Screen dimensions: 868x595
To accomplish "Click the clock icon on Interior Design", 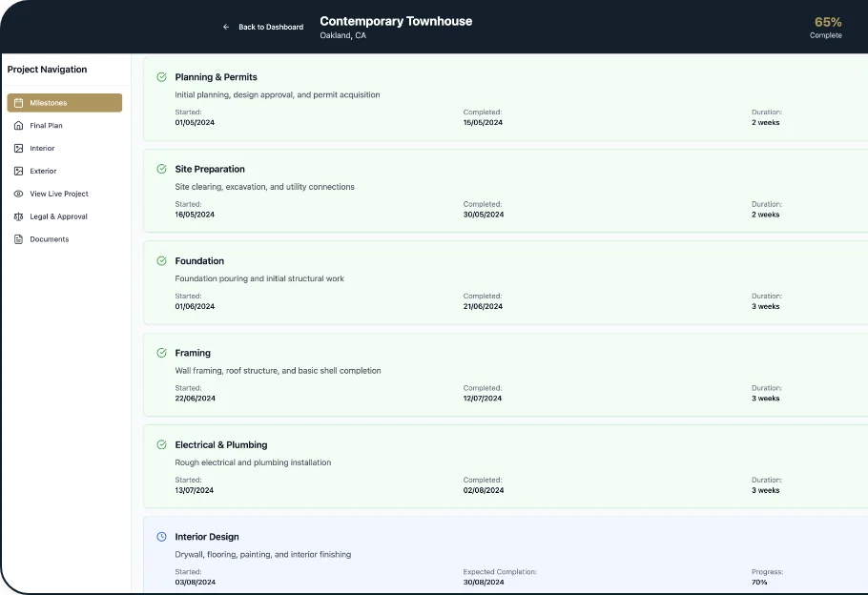I will pyautogui.click(x=161, y=537).
